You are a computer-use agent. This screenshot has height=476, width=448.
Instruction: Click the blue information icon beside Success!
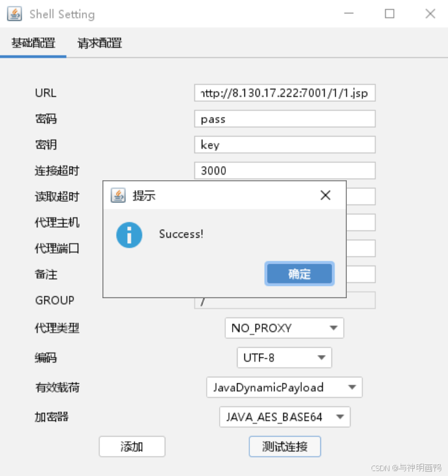(130, 235)
